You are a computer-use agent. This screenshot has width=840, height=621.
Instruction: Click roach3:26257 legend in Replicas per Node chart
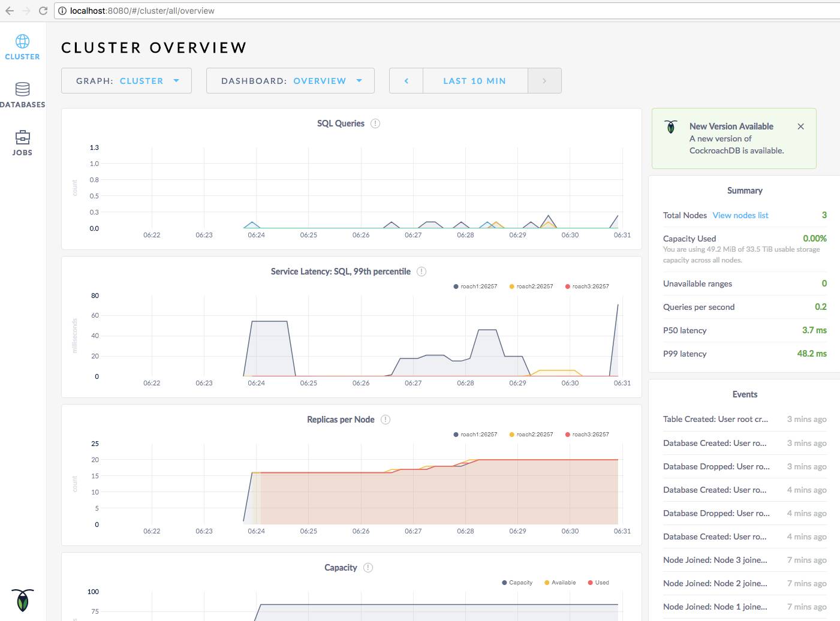click(x=587, y=435)
